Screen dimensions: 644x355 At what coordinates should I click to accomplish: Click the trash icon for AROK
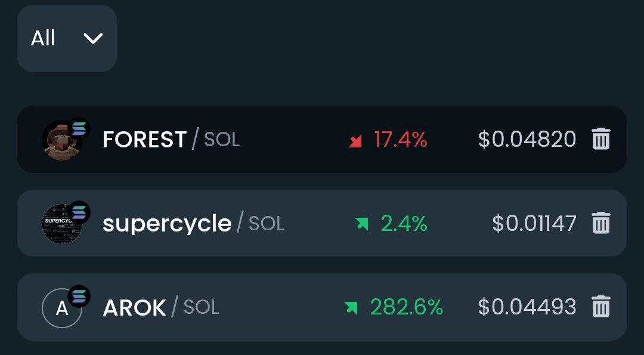point(601,307)
